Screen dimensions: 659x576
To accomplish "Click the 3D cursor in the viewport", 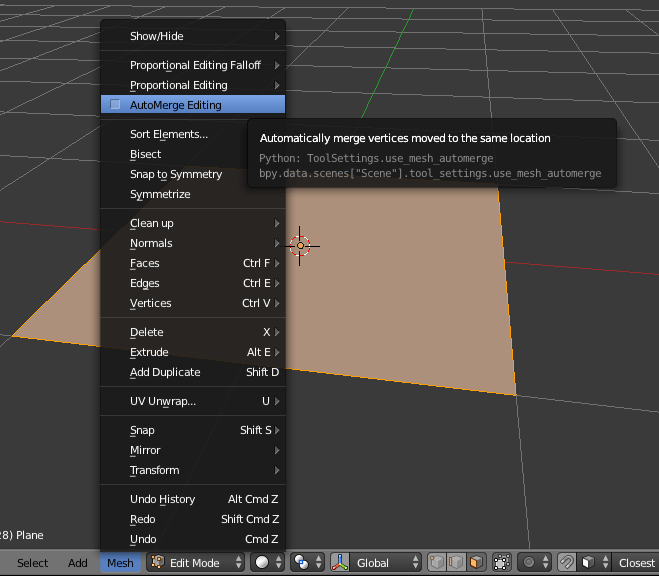I will (300, 246).
